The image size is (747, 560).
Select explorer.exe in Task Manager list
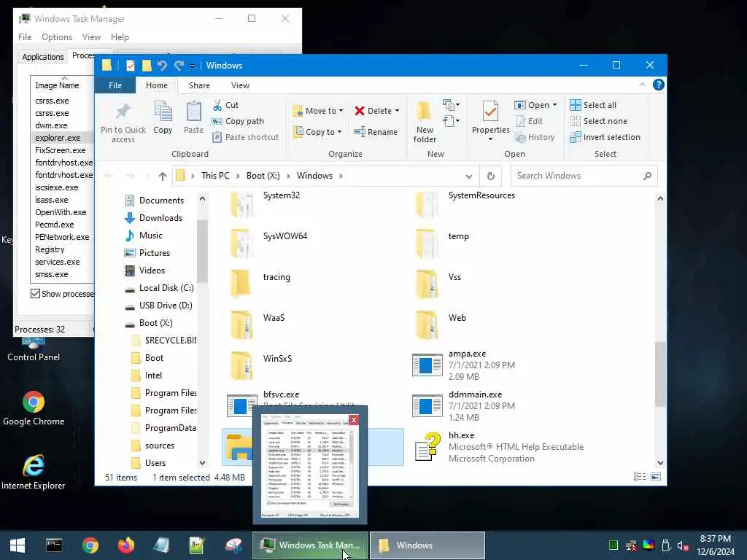[x=58, y=138]
